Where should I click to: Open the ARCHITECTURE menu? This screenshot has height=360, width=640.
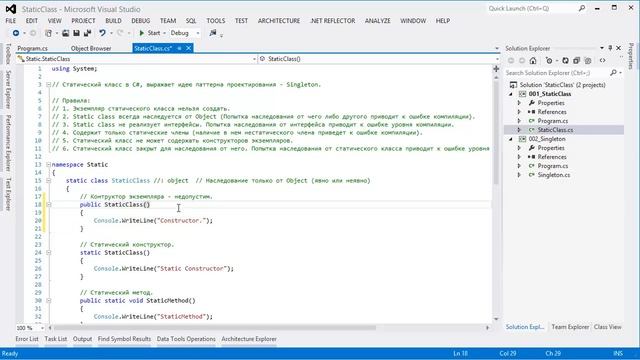279,21
